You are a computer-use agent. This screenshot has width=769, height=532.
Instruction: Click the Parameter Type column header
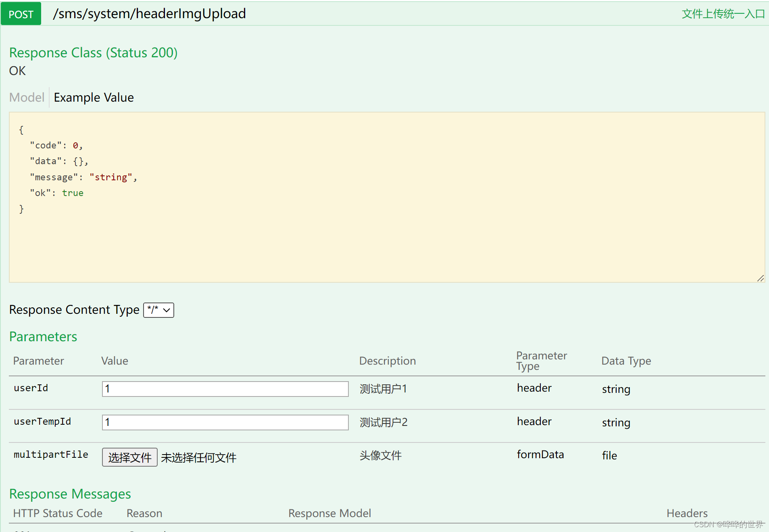542,361
